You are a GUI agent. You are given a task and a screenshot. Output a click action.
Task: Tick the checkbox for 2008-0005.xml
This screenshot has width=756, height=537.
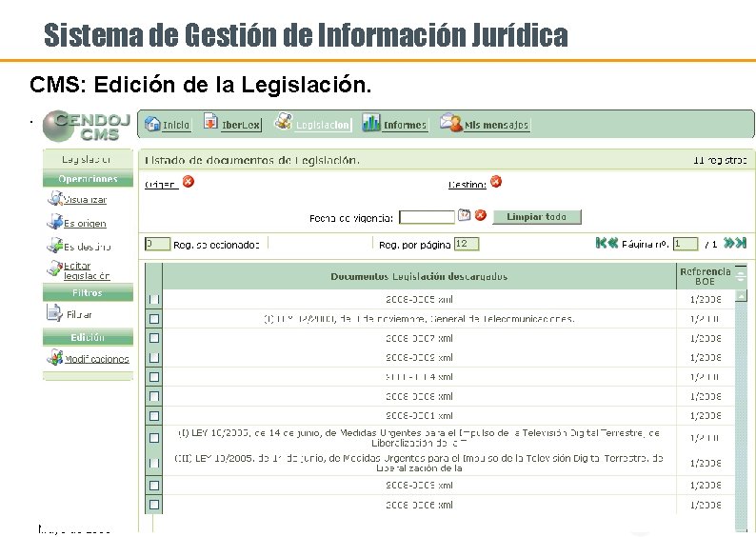154,299
